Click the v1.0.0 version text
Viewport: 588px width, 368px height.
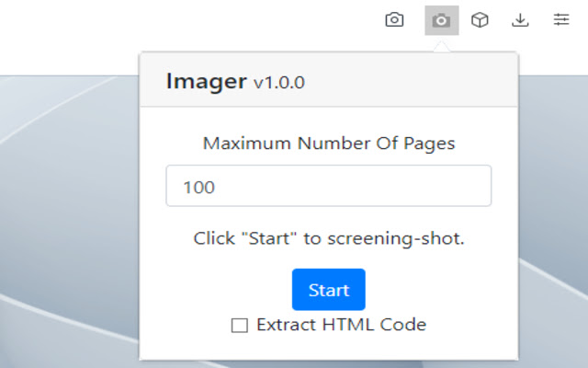coord(279,83)
